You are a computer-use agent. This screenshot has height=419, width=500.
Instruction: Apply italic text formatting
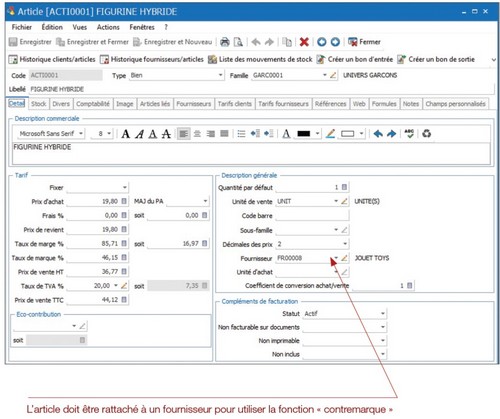point(139,134)
